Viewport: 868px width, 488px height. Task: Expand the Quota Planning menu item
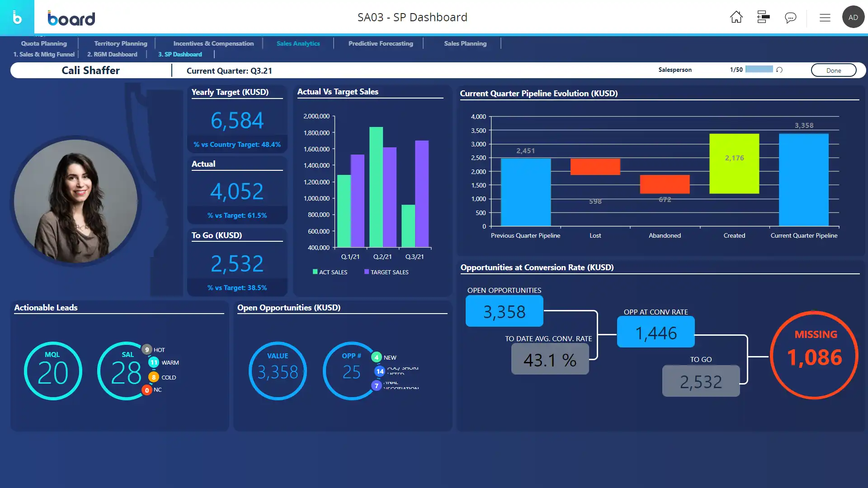coord(43,43)
